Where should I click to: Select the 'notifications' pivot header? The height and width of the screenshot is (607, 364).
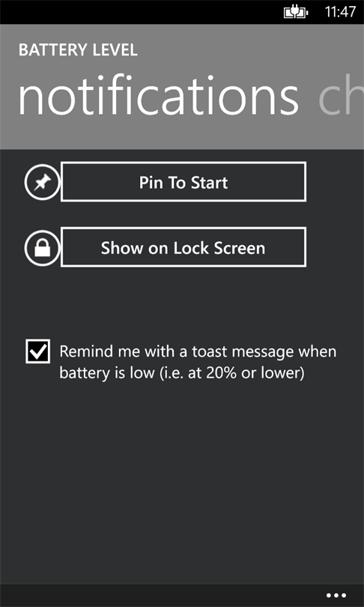coord(158,97)
